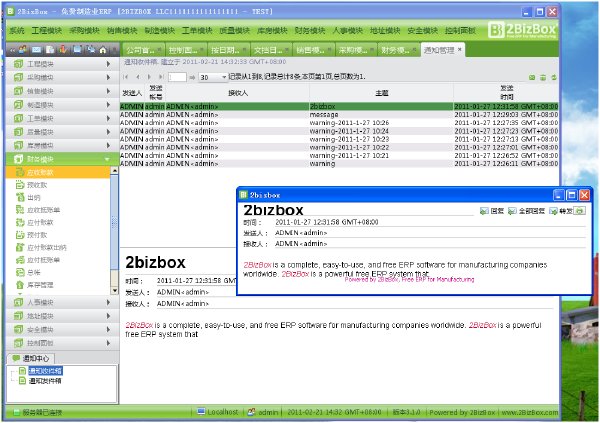600x423 pixels.
Task: Select 库存管理 in the sidebar
Action: [x=40, y=285]
